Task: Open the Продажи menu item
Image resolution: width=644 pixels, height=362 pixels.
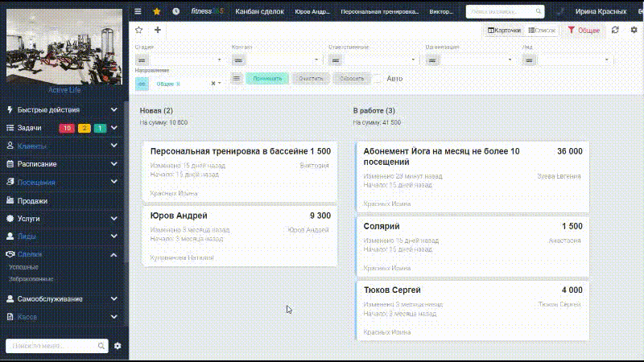Action: click(x=32, y=200)
